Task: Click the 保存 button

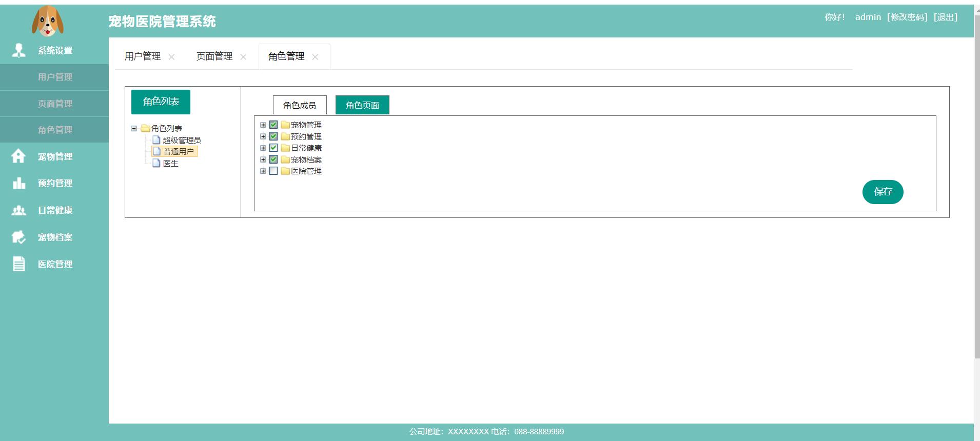Action: (x=883, y=192)
